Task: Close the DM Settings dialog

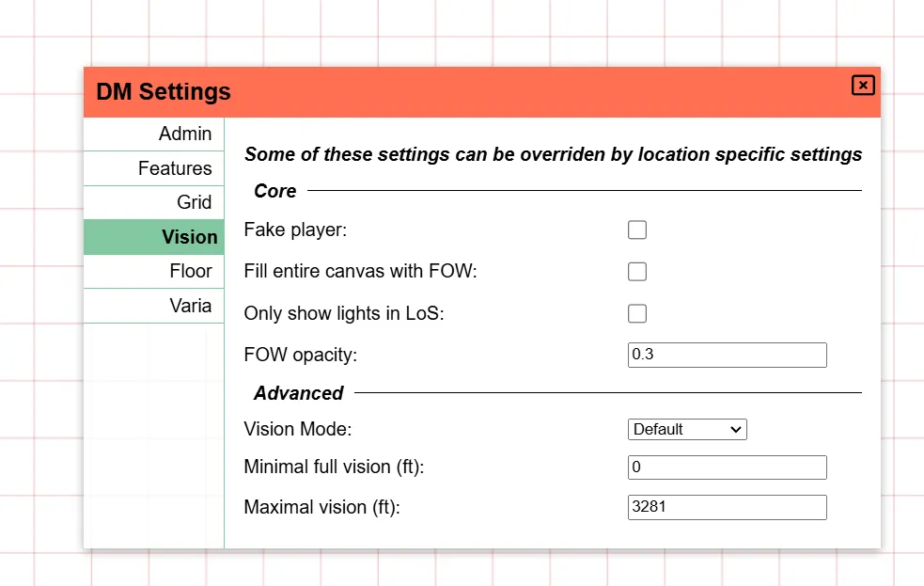Action: (863, 85)
